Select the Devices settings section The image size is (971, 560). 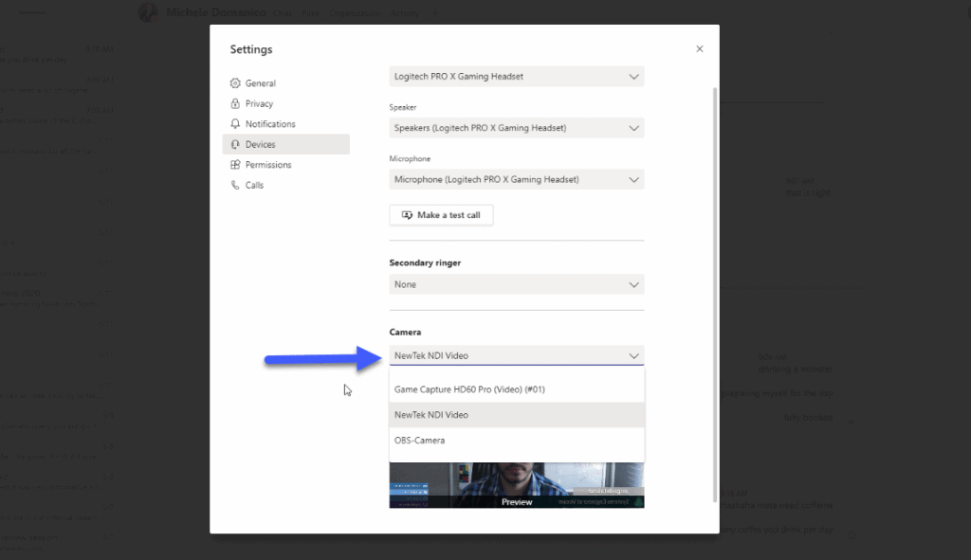click(x=286, y=144)
